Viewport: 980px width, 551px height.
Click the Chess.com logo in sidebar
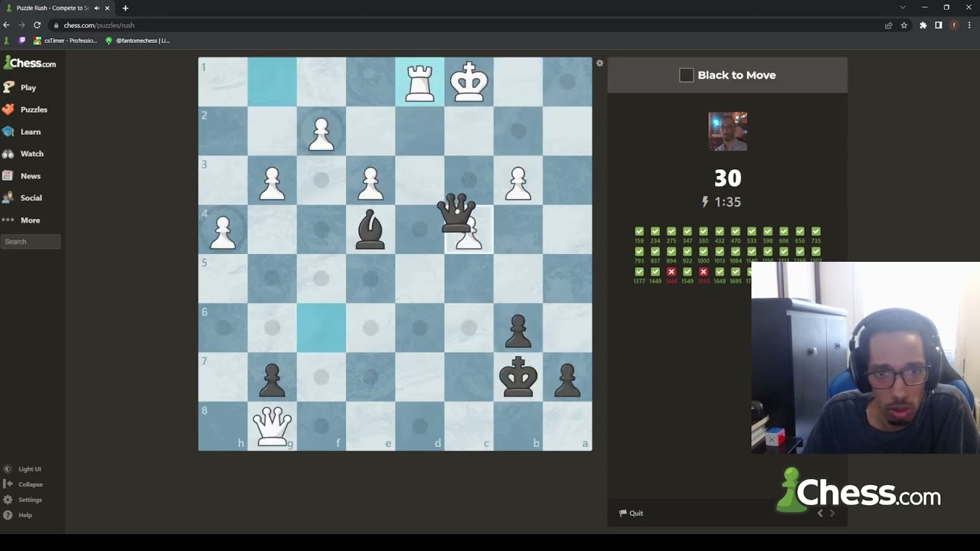[x=30, y=64]
